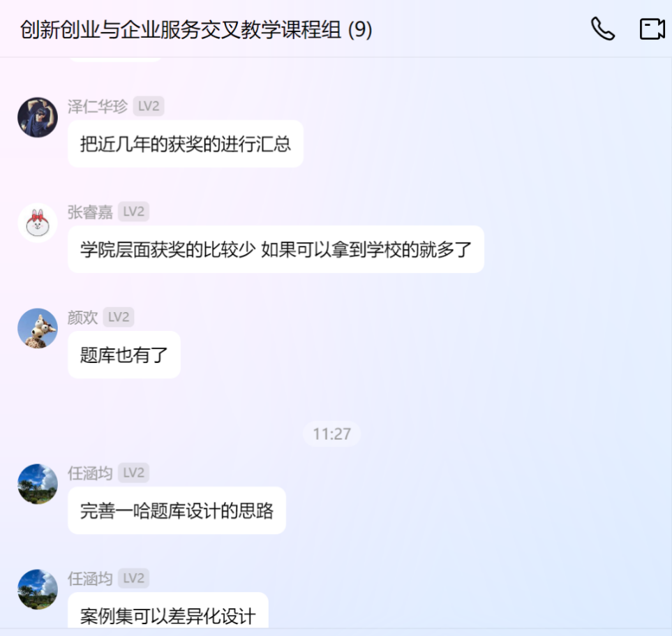Open 任涵均's avatar beside 案例集可以差异化设计
The width and height of the screenshot is (672, 636).
pos(38,589)
